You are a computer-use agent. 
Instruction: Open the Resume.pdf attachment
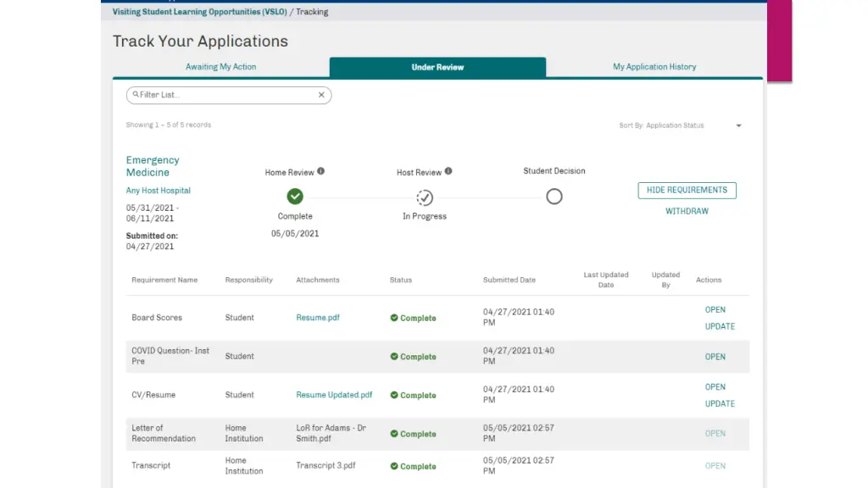click(318, 318)
